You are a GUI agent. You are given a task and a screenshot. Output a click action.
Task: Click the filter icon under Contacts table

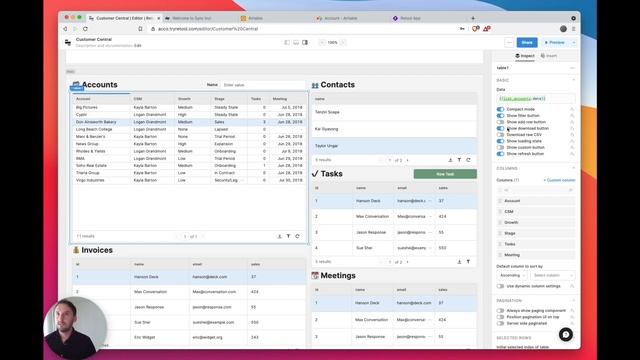tap(459, 160)
